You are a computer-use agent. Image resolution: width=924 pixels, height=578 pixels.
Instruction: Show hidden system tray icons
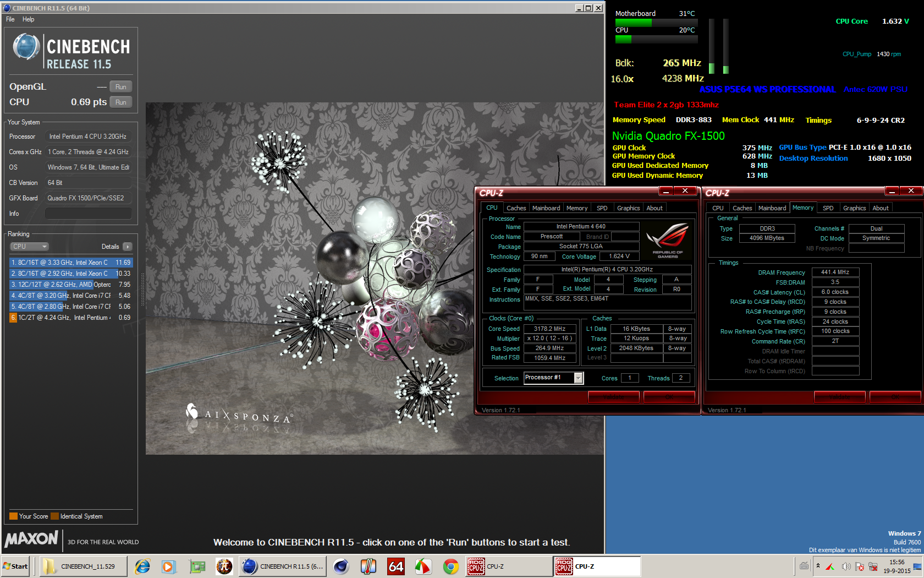tap(818, 566)
